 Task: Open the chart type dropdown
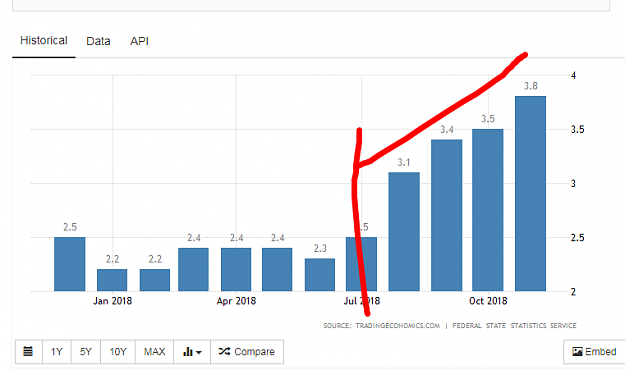[x=192, y=352]
